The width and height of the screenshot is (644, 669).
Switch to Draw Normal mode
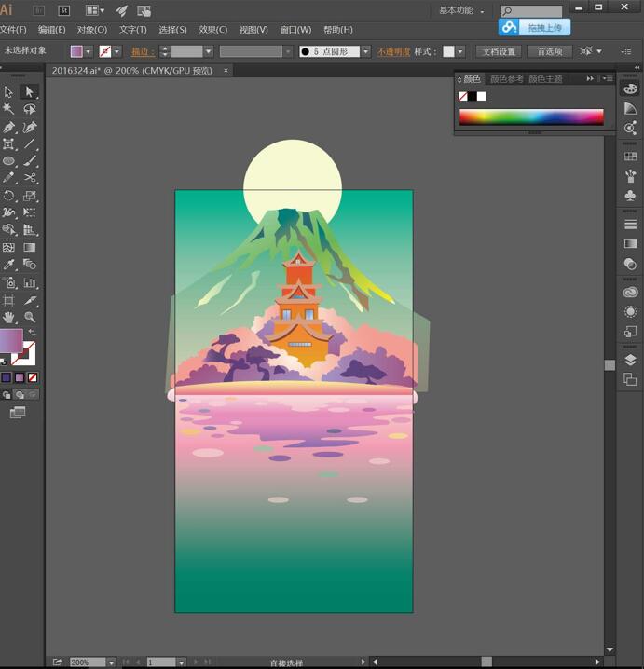(7, 395)
